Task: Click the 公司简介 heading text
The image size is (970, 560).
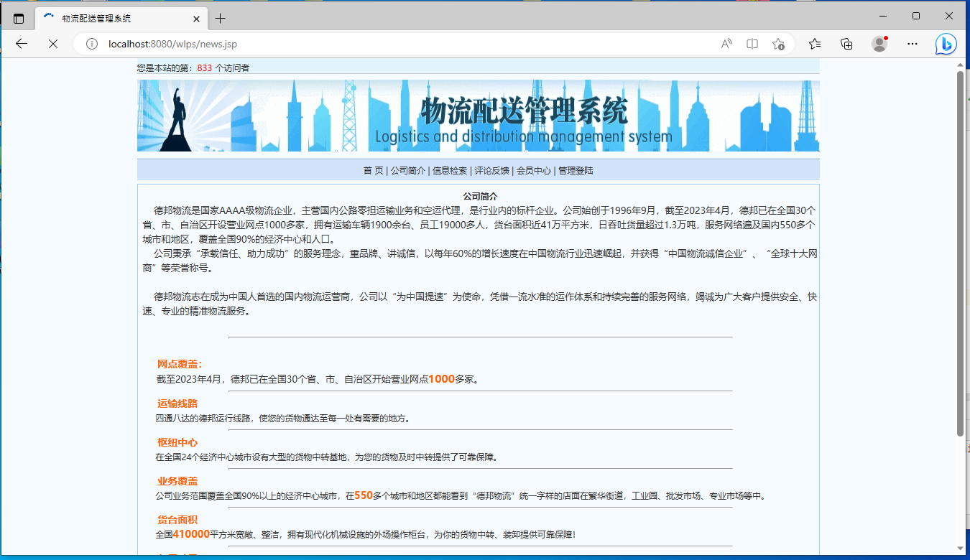Action: point(480,196)
